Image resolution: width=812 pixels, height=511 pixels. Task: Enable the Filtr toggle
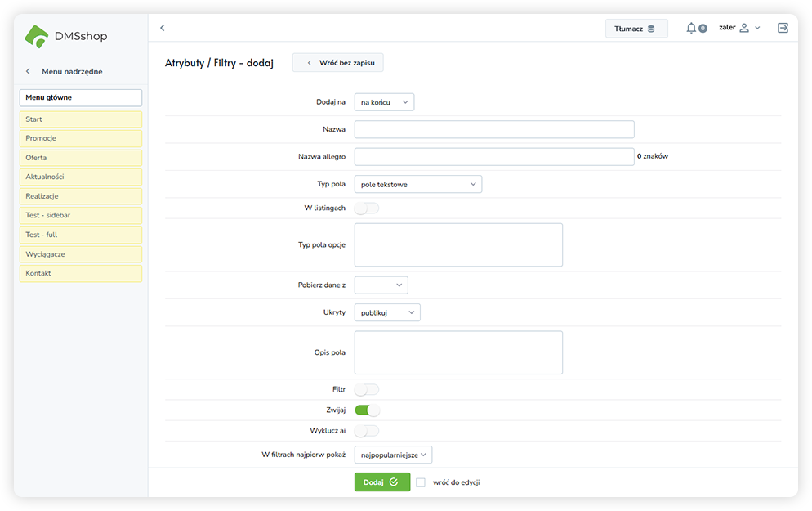pyautogui.click(x=367, y=390)
